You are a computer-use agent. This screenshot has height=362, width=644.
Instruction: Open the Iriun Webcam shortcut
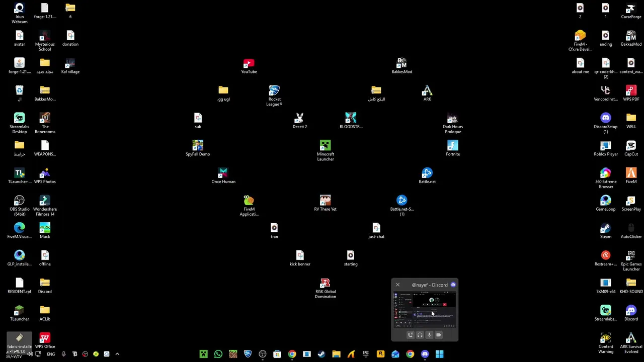[x=19, y=13]
